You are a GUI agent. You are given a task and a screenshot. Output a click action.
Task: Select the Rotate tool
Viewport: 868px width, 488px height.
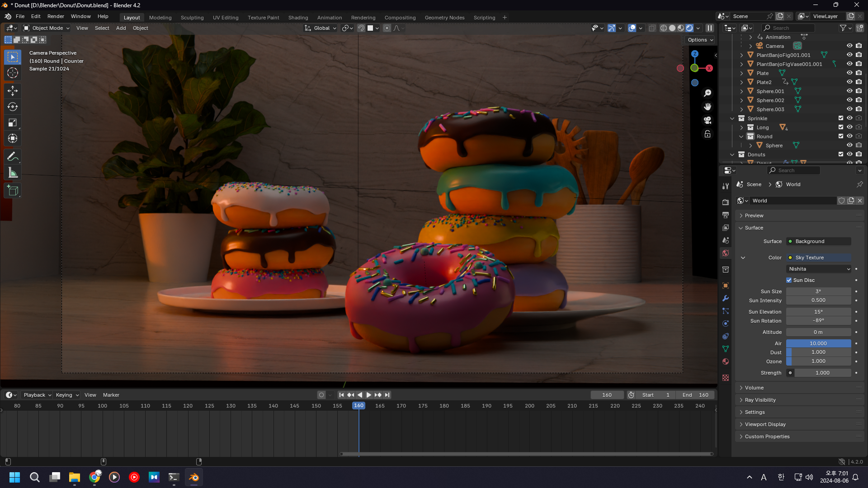13,107
